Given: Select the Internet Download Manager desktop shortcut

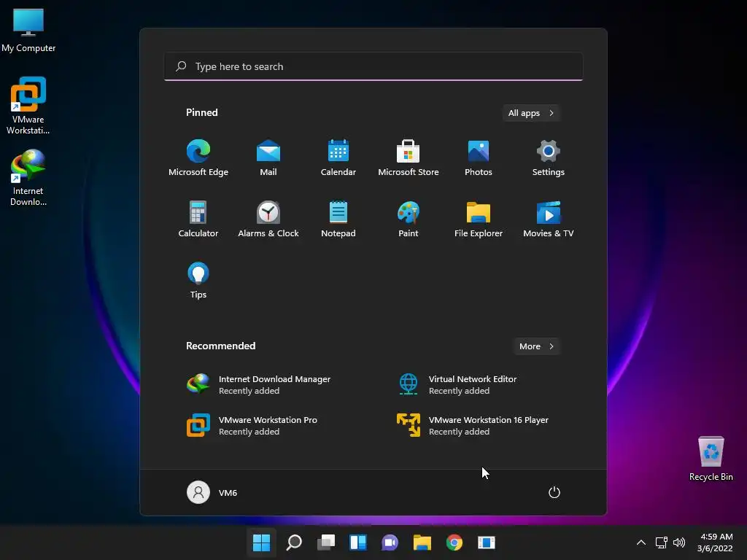Looking at the screenshot, I should (x=28, y=178).
